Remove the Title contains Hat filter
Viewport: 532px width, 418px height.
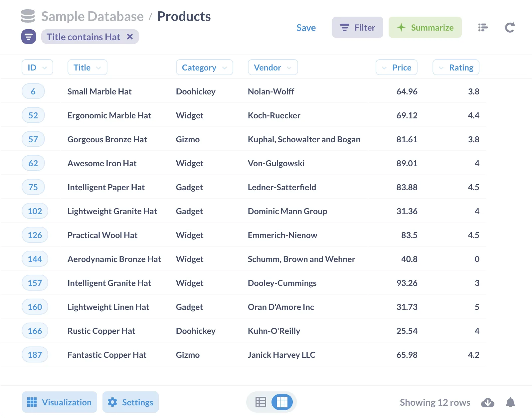pyautogui.click(x=130, y=37)
